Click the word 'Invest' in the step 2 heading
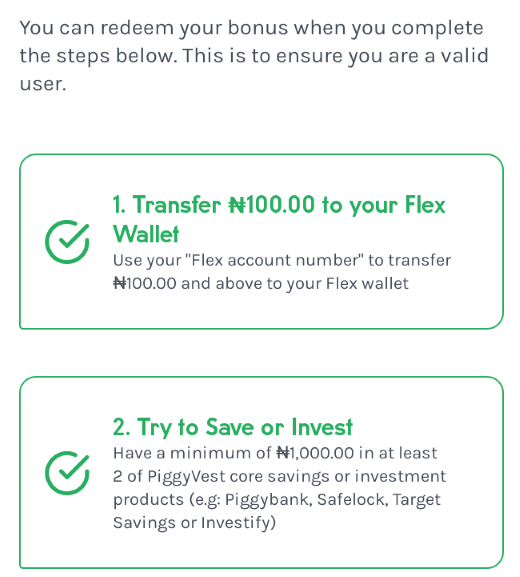The image size is (520, 577). pos(322,427)
